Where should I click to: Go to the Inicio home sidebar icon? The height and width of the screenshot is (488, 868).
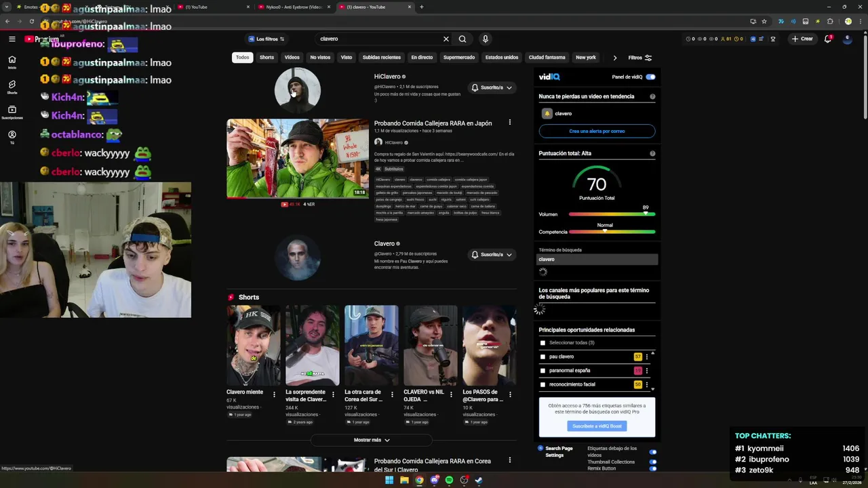[12, 62]
